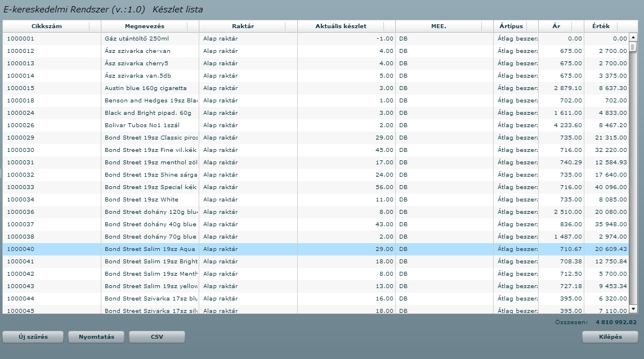Click the value 35 948.00
This screenshot has width=644, height=359.
(x=611, y=225)
